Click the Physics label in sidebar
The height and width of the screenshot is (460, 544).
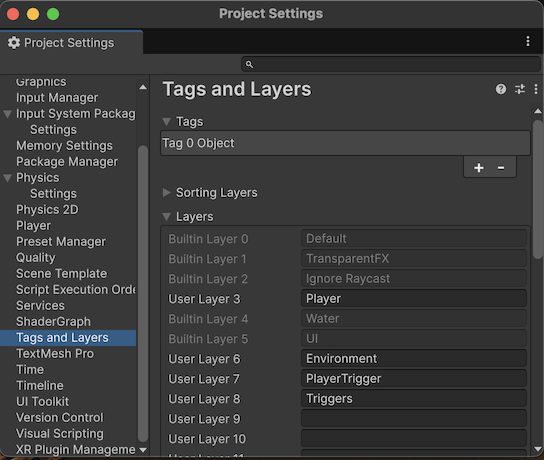pos(37,178)
